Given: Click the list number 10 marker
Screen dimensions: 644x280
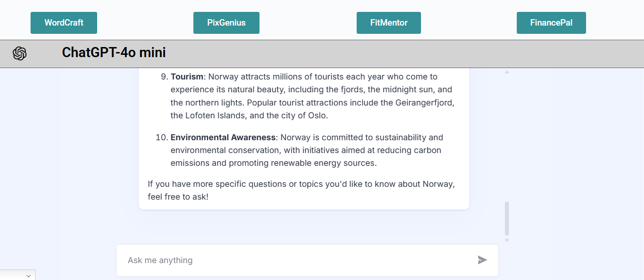Looking at the screenshot, I should [161, 137].
